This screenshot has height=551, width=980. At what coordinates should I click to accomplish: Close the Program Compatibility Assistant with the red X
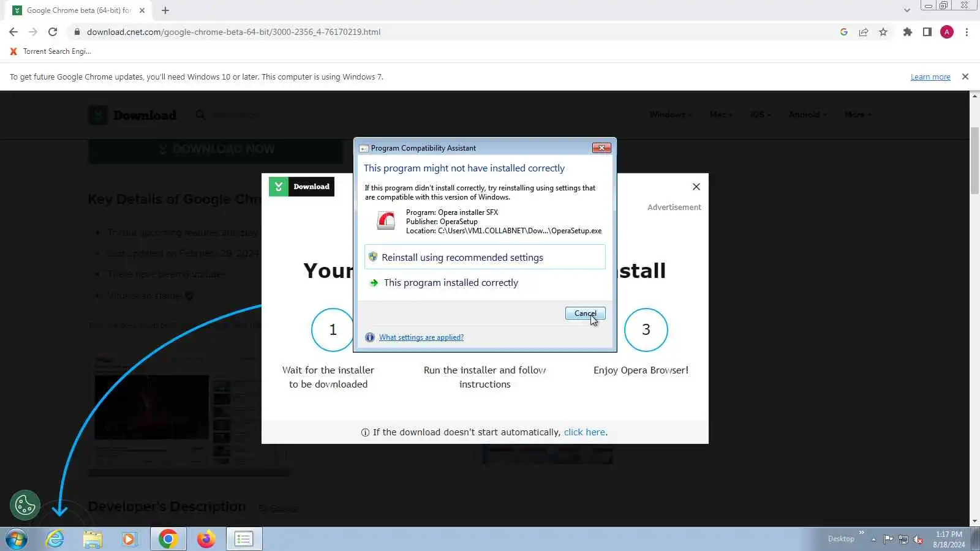[x=601, y=148]
